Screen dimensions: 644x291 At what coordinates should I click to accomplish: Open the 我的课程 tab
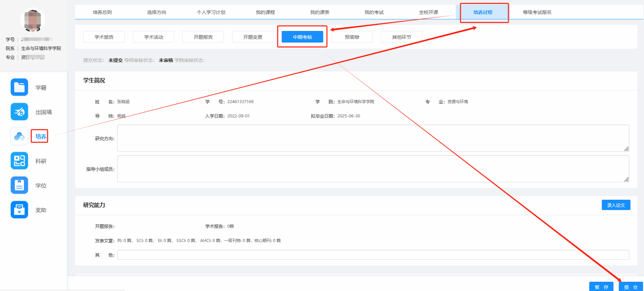click(x=265, y=12)
